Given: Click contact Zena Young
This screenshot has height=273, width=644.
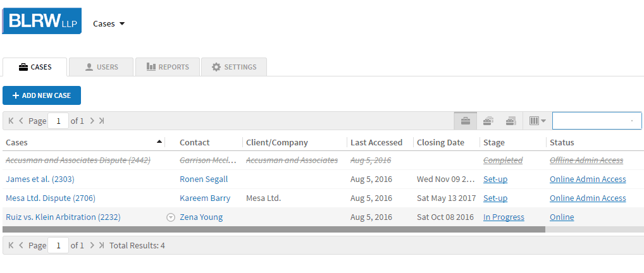Looking at the screenshot, I should coord(201,217).
